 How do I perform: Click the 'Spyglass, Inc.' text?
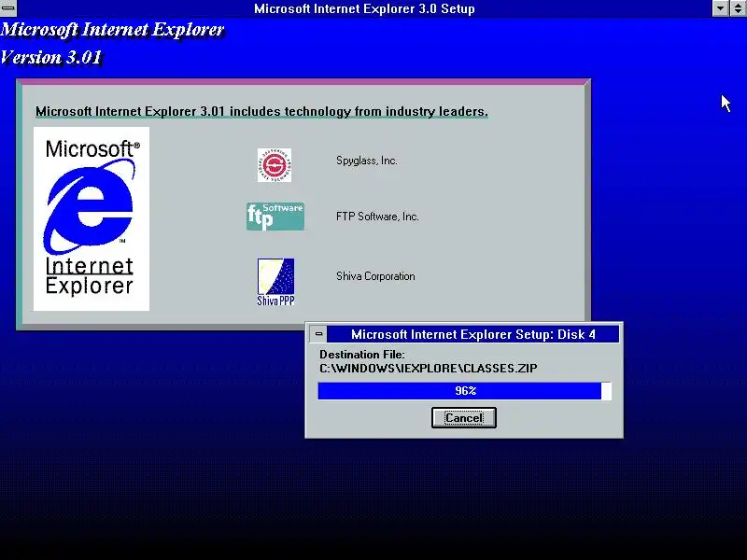click(x=366, y=161)
